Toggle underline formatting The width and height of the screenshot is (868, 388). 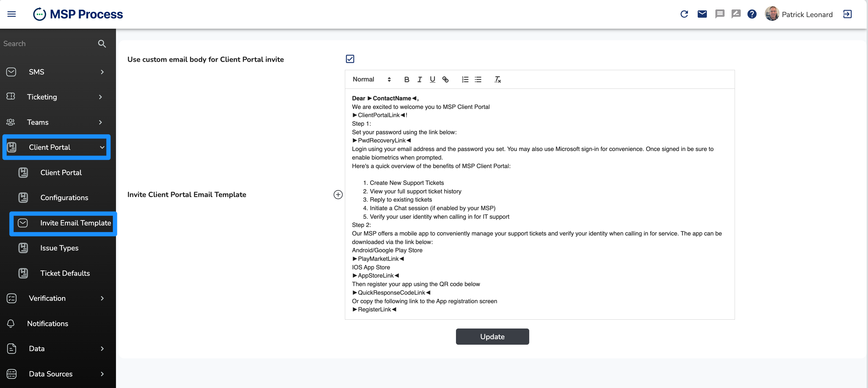tap(432, 80)
